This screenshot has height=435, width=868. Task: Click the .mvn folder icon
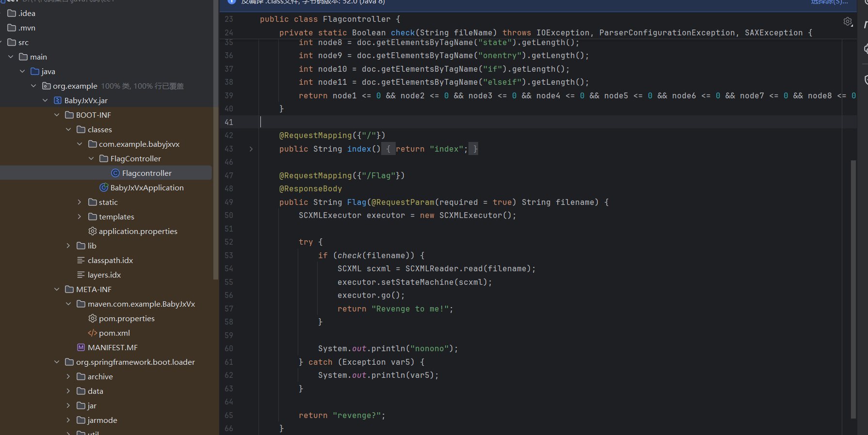12,28
